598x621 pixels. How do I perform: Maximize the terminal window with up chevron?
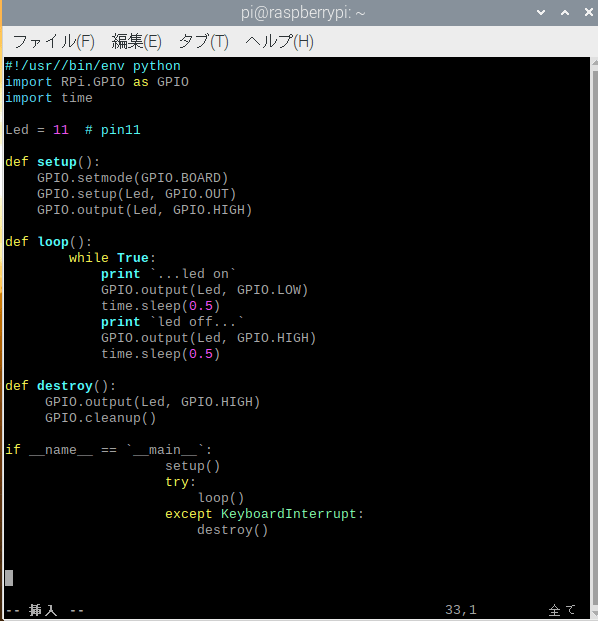[x=565, y=13]
